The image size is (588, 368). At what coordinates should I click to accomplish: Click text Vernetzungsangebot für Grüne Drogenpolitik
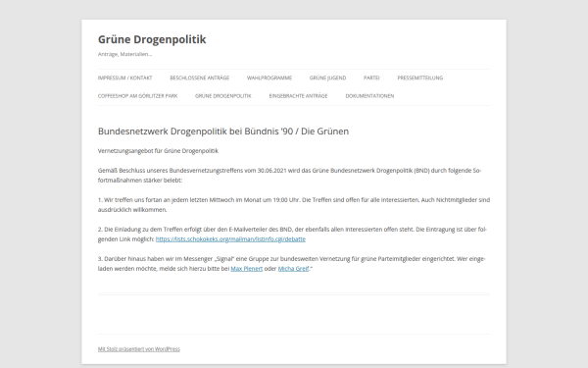(158, 151)
